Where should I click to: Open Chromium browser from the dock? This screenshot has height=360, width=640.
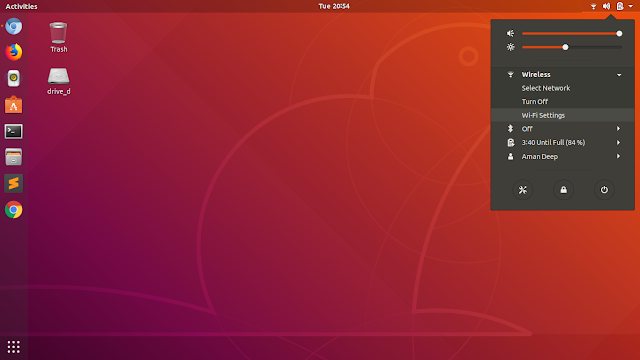point(13,27)
